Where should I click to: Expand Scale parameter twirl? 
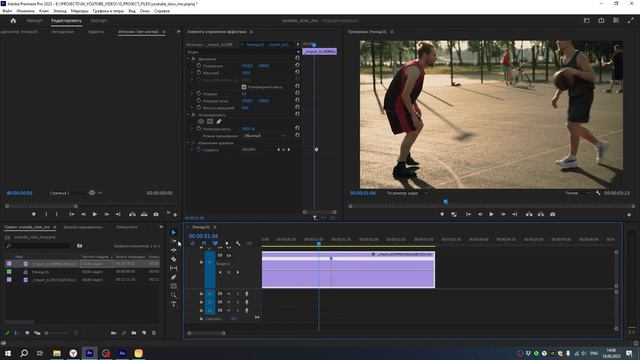(192, 73)
